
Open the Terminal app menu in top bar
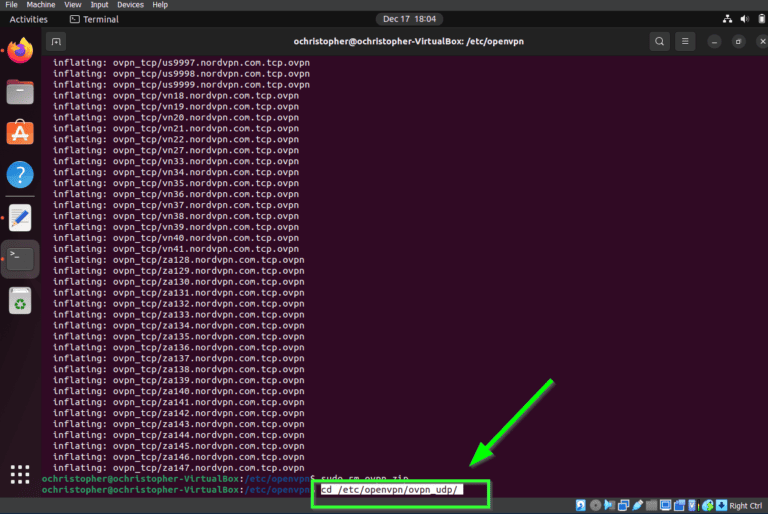tap(94, 19)
